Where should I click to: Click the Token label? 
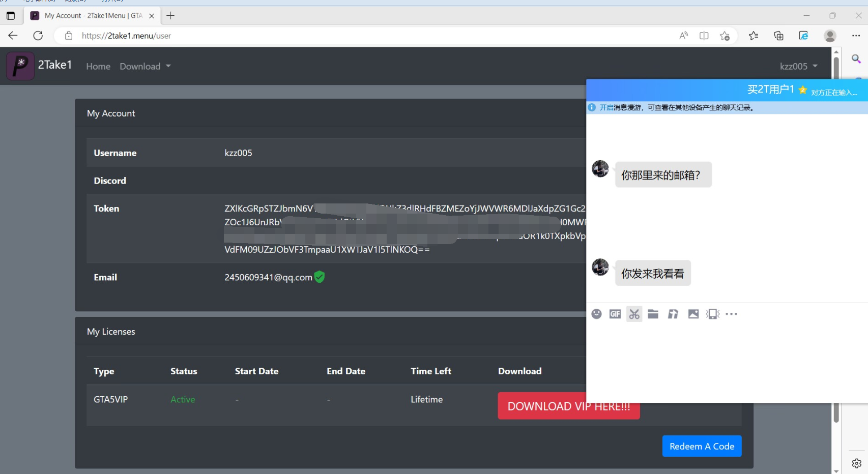106,209
